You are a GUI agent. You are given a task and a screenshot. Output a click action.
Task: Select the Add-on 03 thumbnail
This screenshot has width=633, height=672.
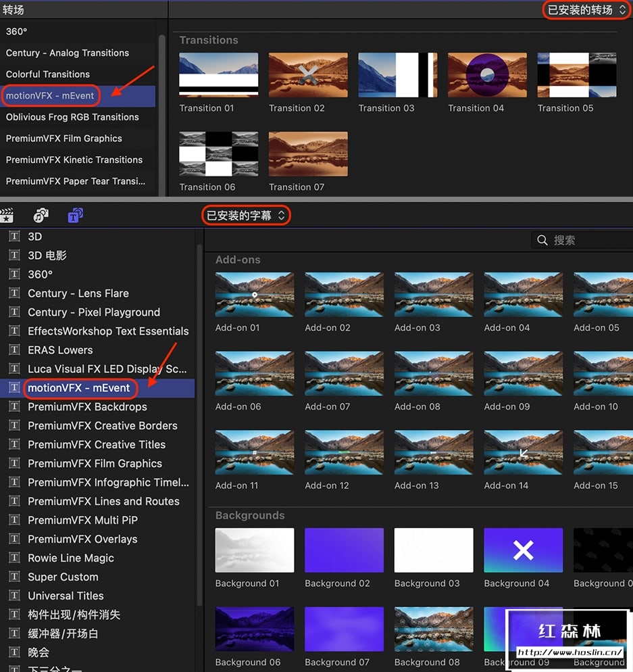434,295
